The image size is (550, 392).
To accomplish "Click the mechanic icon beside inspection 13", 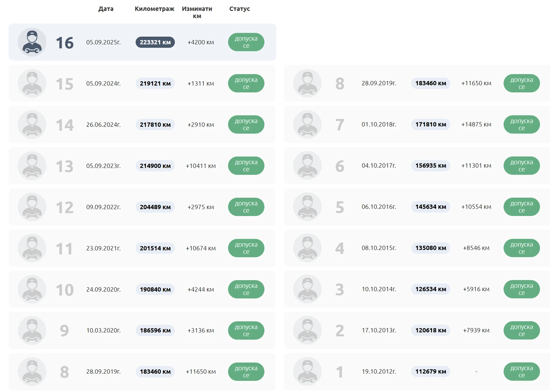I will click(x=32, y=166).
